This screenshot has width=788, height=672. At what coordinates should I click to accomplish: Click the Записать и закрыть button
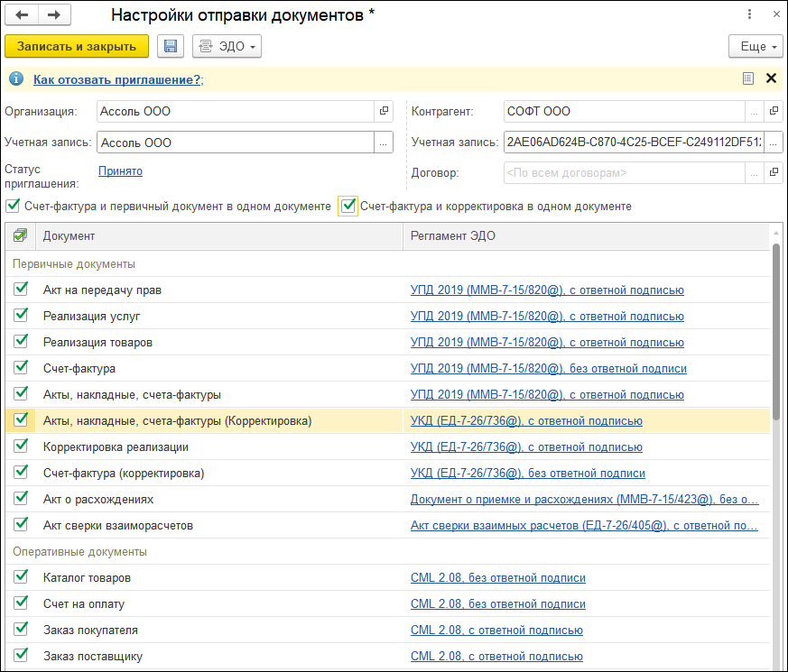point(77,46)
